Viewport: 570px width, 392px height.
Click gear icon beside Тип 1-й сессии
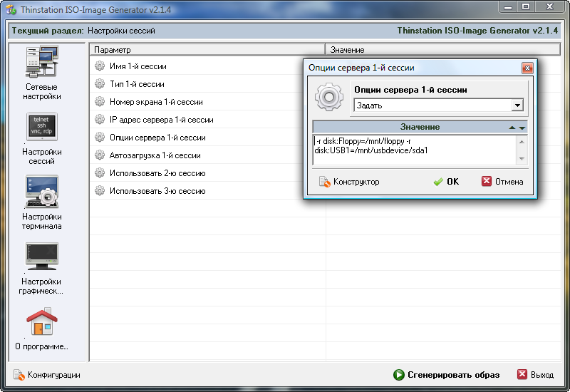coord(100,83)
